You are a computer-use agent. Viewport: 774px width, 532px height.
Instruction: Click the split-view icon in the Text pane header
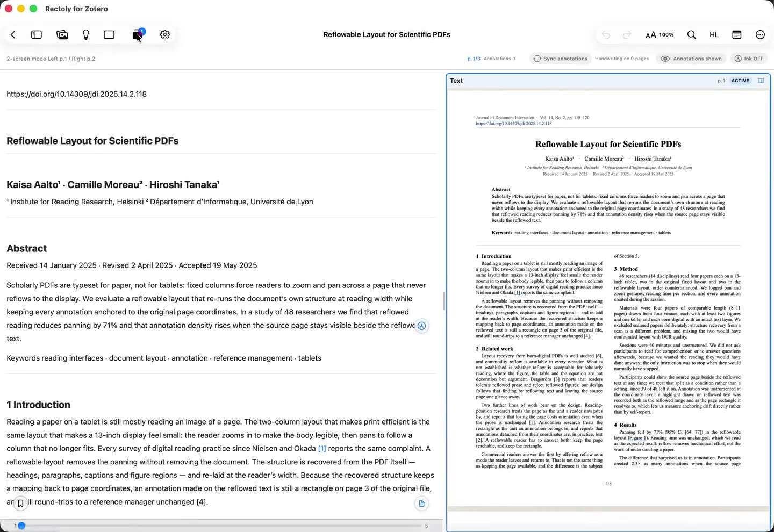tap(761, 81)
